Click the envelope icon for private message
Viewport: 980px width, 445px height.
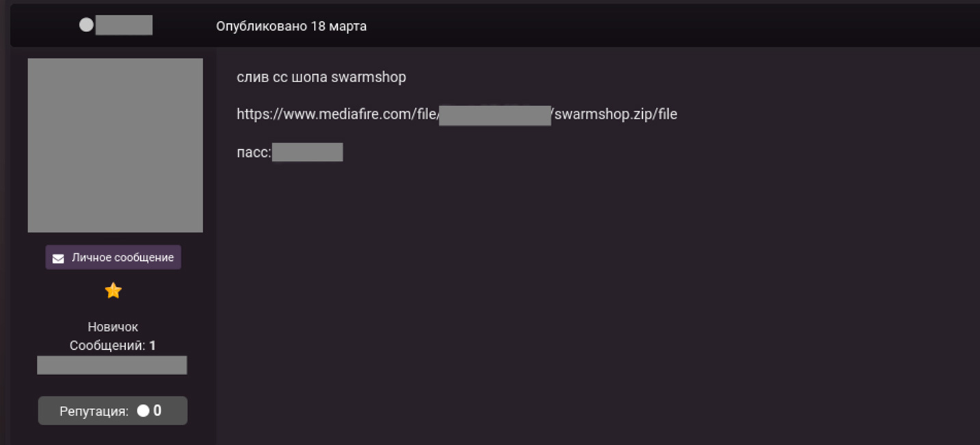tap(58, 258)
